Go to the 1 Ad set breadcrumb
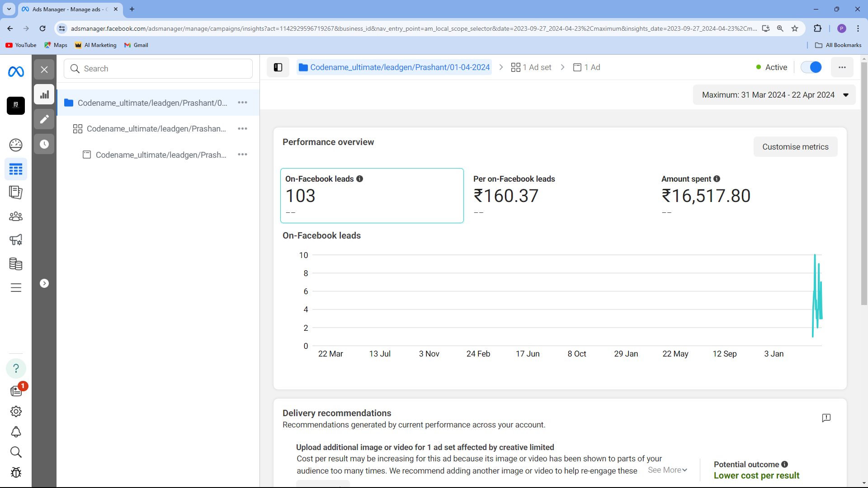Screen dimensions: 868x488 (531, 67)
